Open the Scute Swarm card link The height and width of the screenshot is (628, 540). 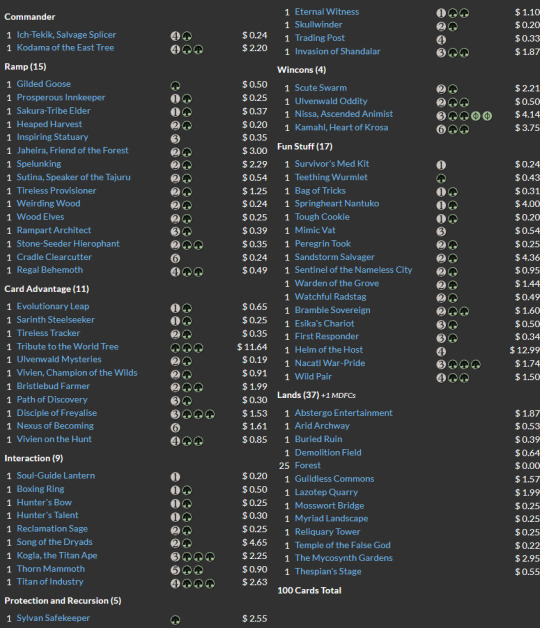pos(321,88)
